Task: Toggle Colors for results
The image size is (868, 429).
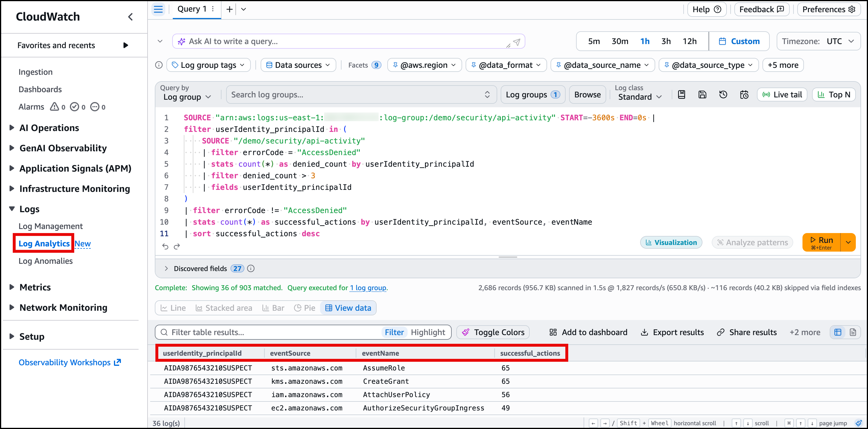Action: (493, 332)
